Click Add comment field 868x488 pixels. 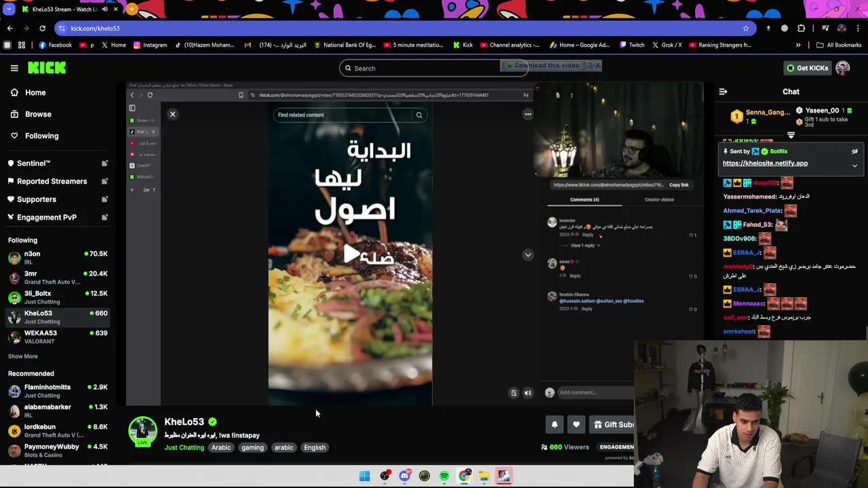[x=595, y=392]
